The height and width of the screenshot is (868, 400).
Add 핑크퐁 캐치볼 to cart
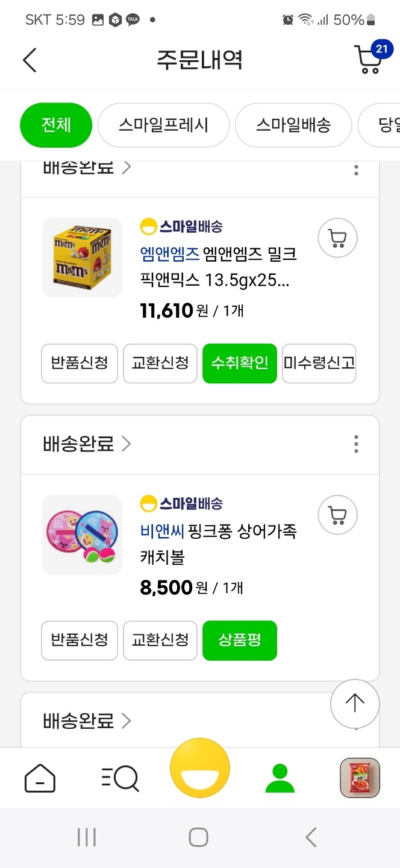[337, 515]
